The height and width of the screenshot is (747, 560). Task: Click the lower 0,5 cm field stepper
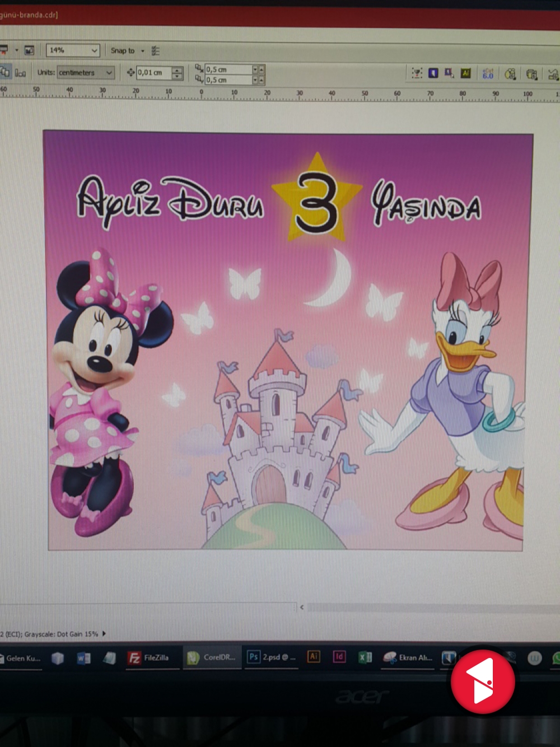259,80
